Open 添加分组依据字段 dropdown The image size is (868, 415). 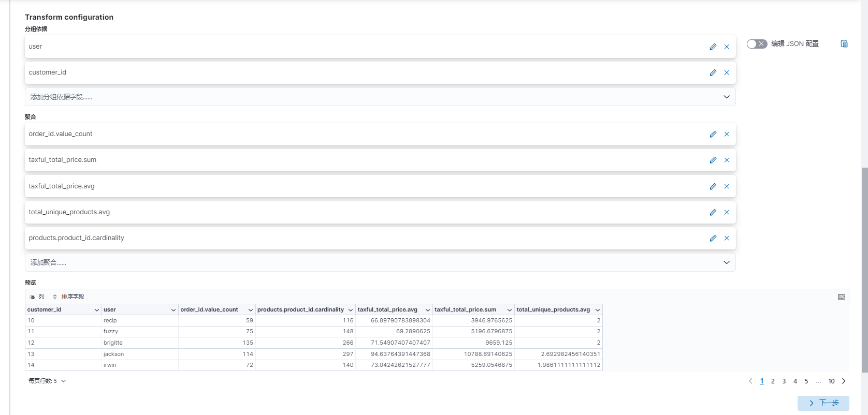tap(380, 97)
